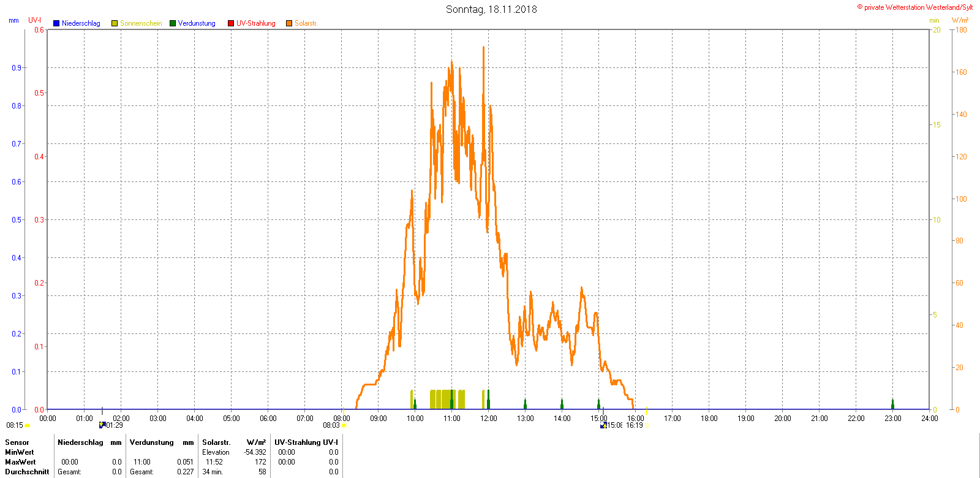Click the moon icon beside 01:29
The width and height of the screenshot is (980, 478).
coord(102,425)
